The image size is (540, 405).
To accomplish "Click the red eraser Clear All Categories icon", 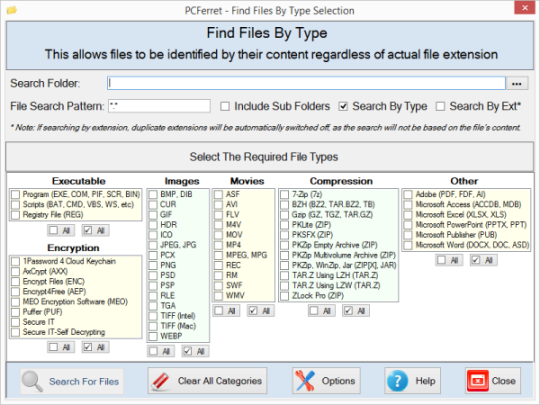I will (x=160, y=381).
